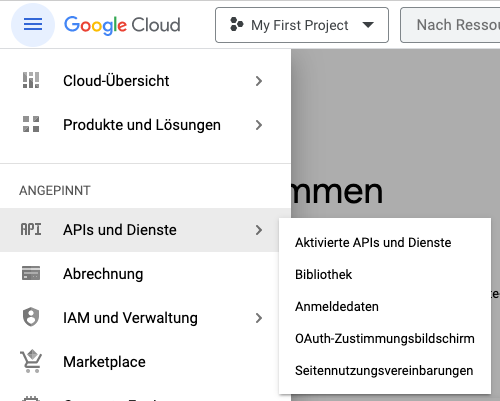Click the Produkte und Lösungen grid icon
The width and height of the screenshot is (500, 401).
pyautogui.click(x=31, y=124)
